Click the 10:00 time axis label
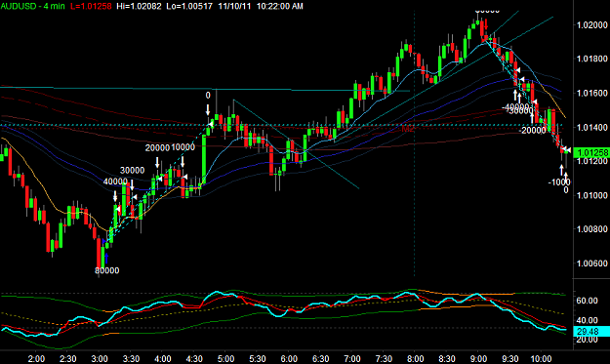The height and width of the screenshot is (364, 610). pyautogui.click(x=541, y=358)
